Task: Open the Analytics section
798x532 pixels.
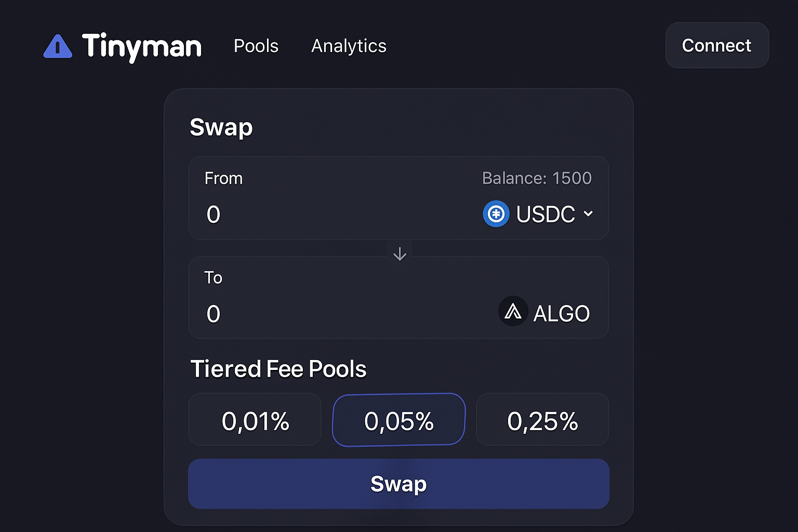Action: [349, 46]
